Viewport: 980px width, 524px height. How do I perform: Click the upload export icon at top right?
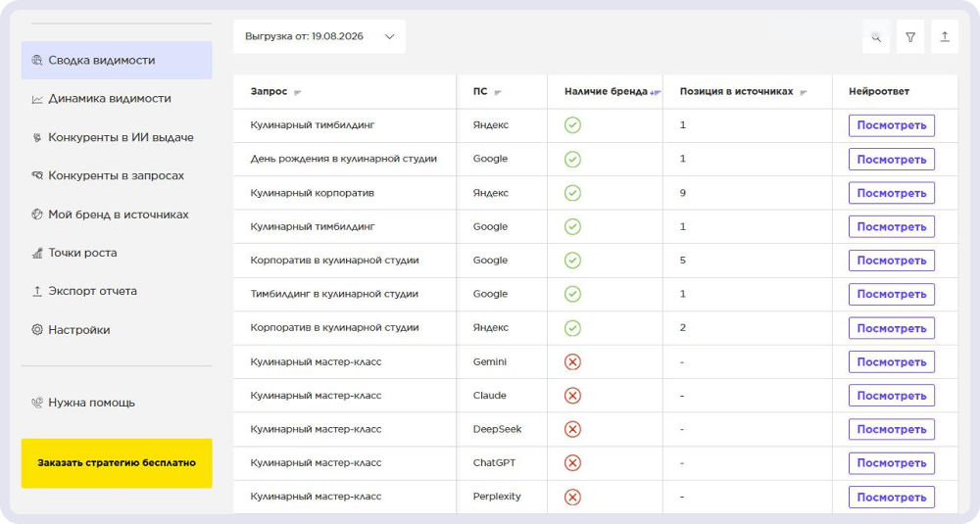coord(945,37)
